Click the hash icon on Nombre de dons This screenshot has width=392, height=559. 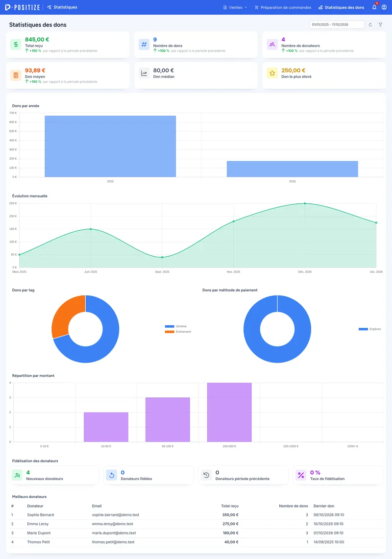(x=144, y=45)
